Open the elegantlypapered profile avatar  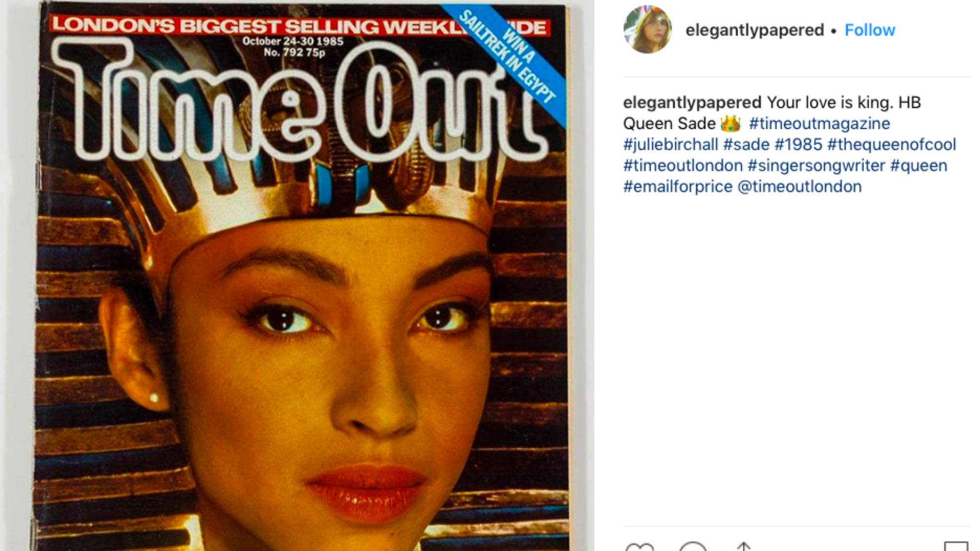[647, 29]
